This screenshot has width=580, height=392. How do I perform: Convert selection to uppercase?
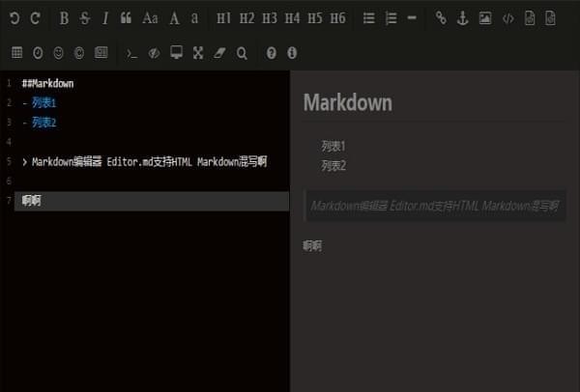click(174, 18)
